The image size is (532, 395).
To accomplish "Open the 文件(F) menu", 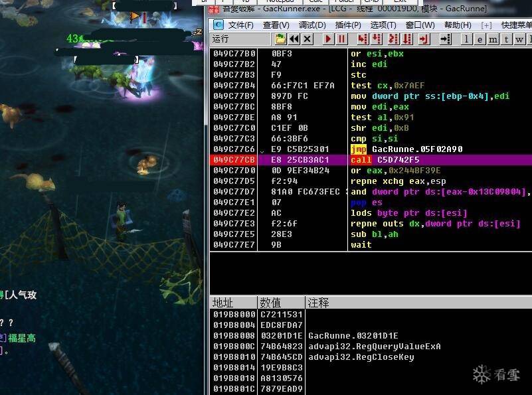I will coord(240,25).
